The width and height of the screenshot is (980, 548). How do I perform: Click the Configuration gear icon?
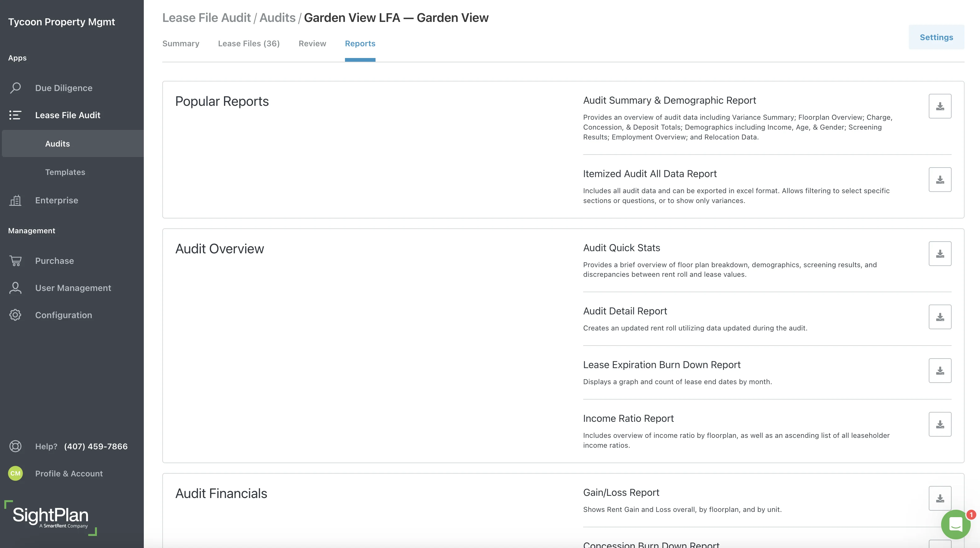(x=15, y=315)
